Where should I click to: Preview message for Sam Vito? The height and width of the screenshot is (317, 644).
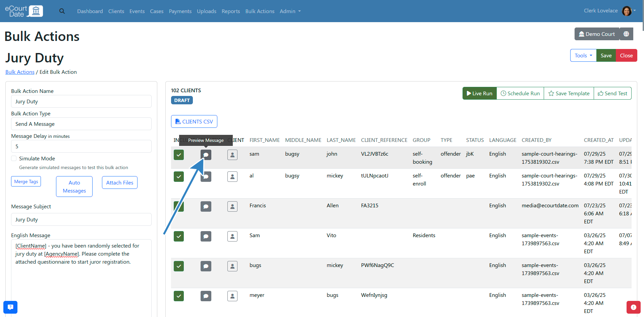(206, 236)
